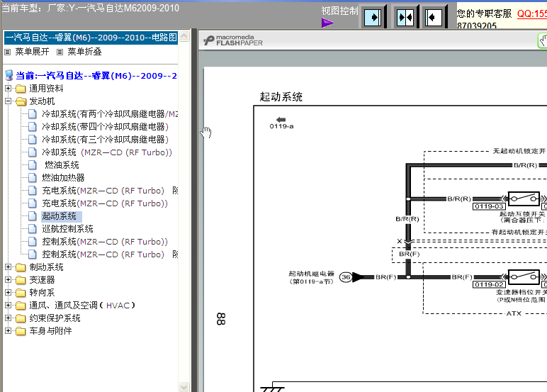
Task: Click the 制动系统 folder icon
Action: 21,267
